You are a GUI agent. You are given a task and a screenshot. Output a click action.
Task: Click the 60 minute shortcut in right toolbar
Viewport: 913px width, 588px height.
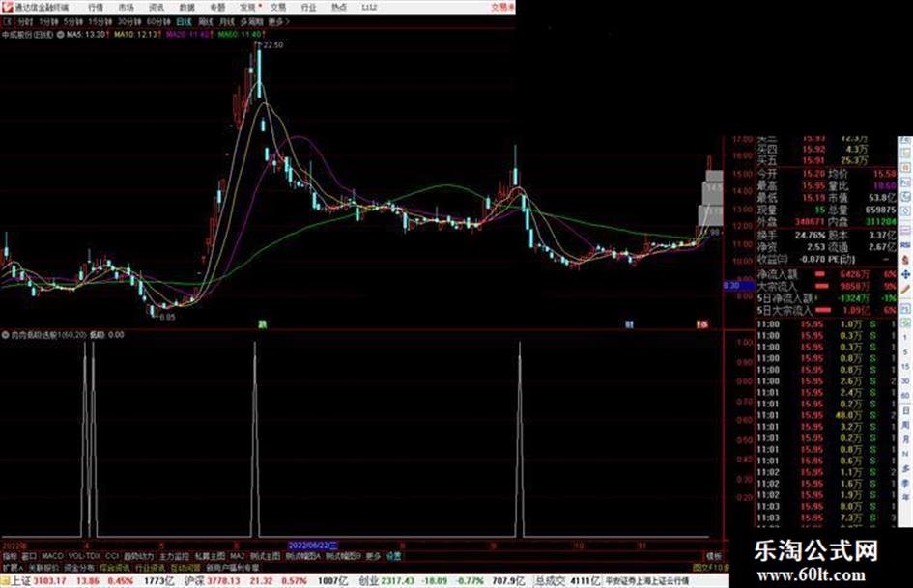[x=905, y=396]
